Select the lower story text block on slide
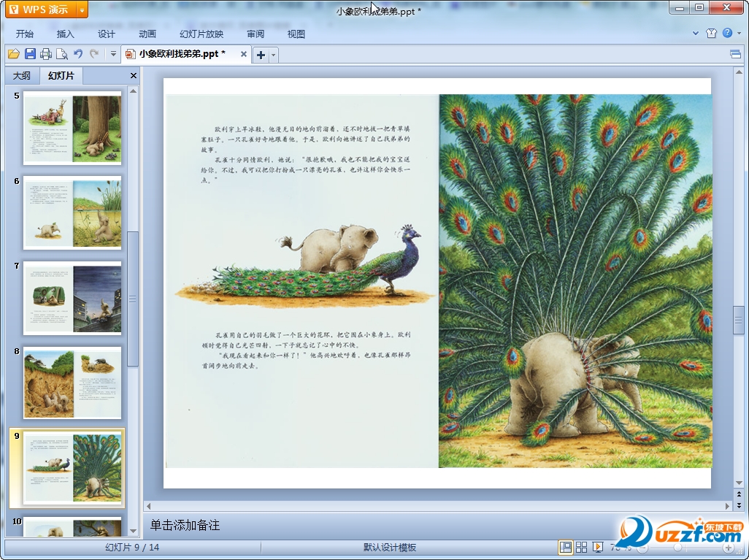The height and width of the screenshot is (560, 749). pos(305,350)
